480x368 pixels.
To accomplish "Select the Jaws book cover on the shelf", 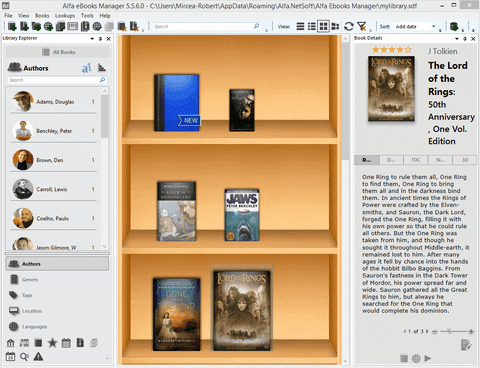I will pos(242,215).
